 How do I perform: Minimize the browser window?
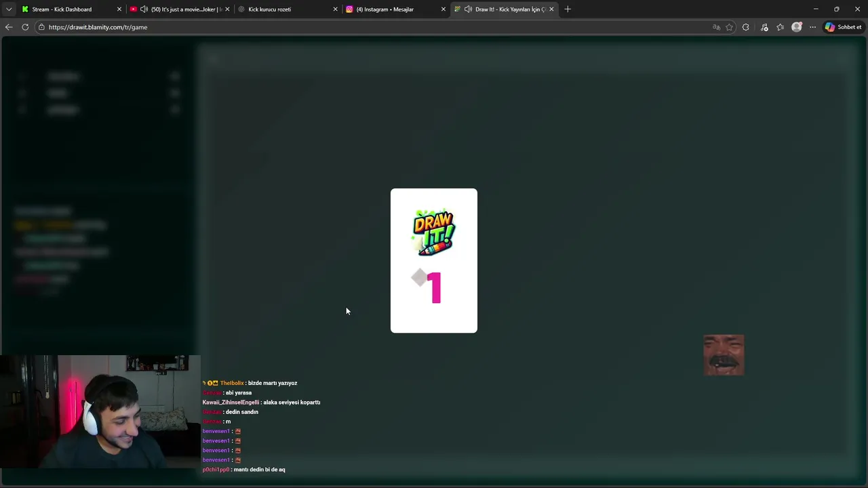point(816,9)
